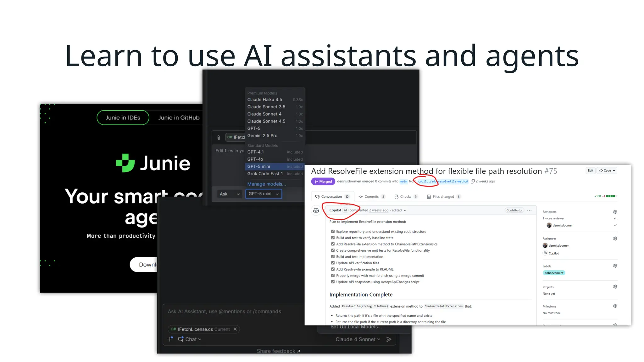The height and width of the screenshot is (362, 644).
Task: Open the Reviewers gear settings
Action: pyautogui.click(x=615, y=212)
